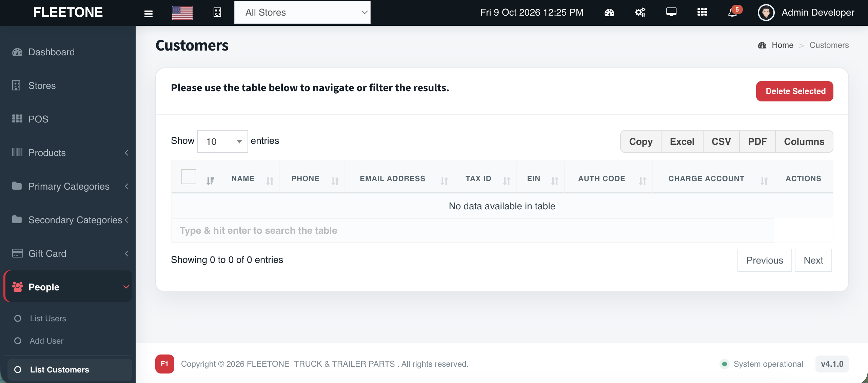The height and width of the screenshot is (383, 868).
Task: Click the red F1 footer logo
Action: [x=165, y=364]
